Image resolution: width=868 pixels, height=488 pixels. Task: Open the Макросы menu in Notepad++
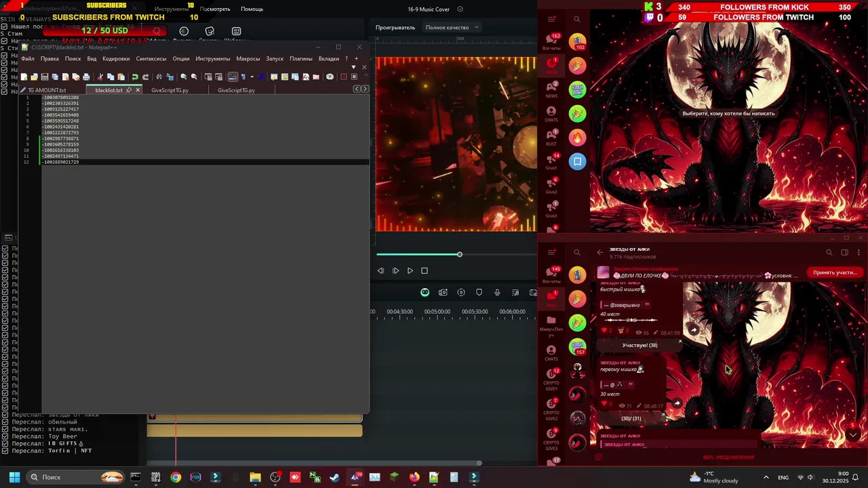[248, 59]
